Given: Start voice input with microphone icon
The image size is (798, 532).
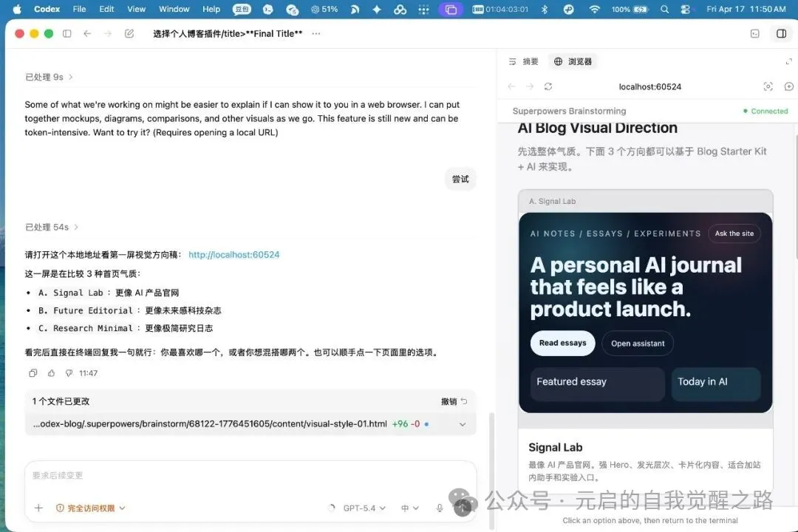Looking at the screenshot, I should tap(440, 508).
